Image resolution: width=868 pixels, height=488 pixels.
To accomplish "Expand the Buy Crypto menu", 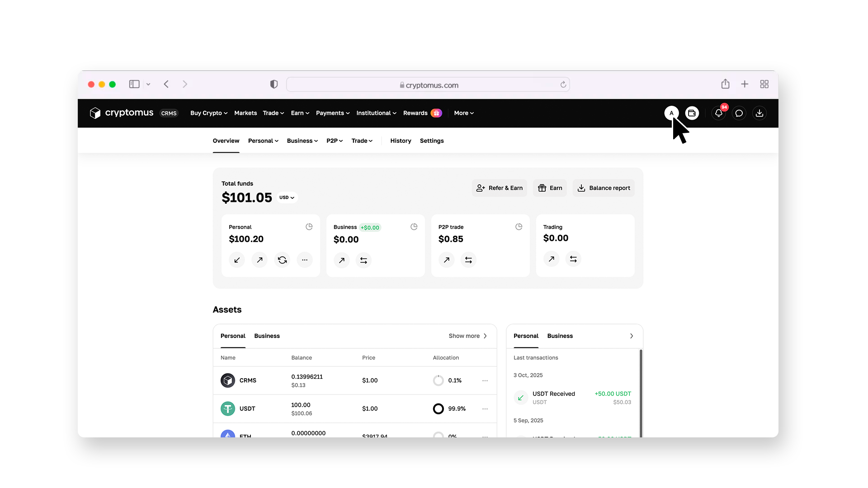I will [x=209, y=113].
